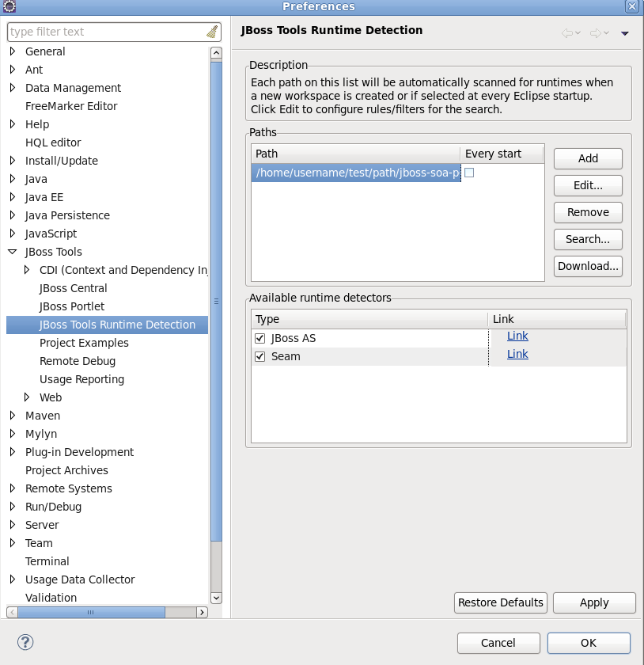Click the Download... button
The height and width of the screenshot is (665, 644).
[588, 266]
